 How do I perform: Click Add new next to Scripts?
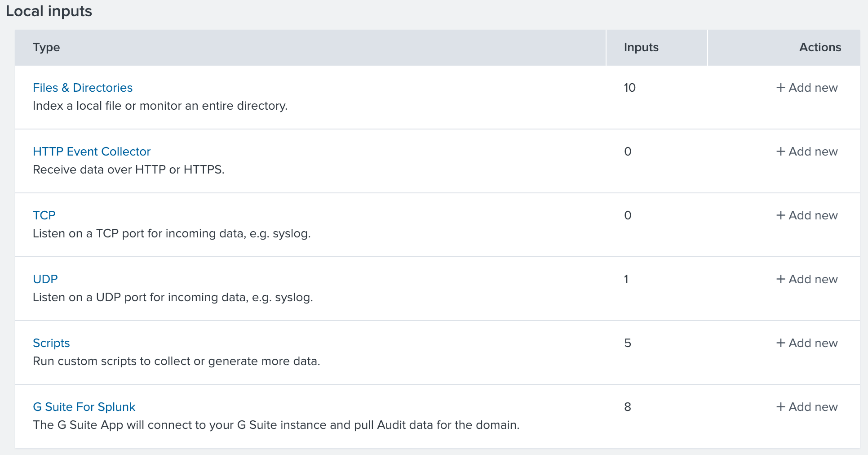(806, 343)
